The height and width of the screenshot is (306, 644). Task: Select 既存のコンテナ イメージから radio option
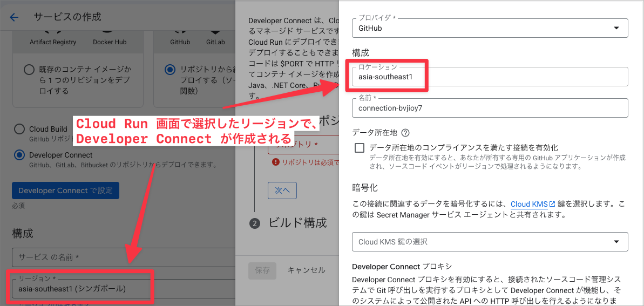[29, 70]
